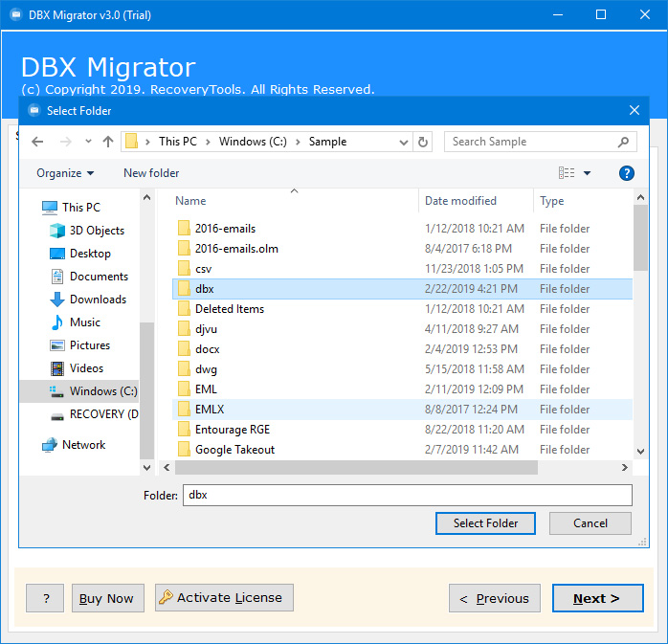Click Activate License button
The height and width of the screenshot is (644, 668).
click(224, 597)
